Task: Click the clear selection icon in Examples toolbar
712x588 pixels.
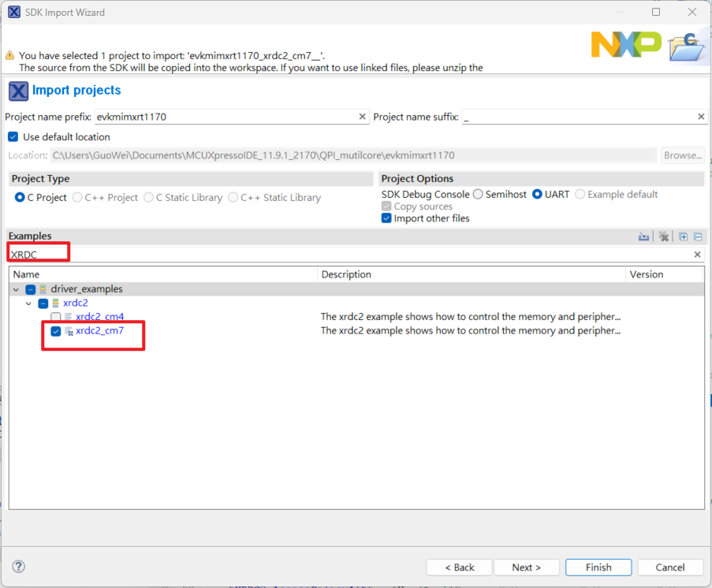Action: click(664, 236)
